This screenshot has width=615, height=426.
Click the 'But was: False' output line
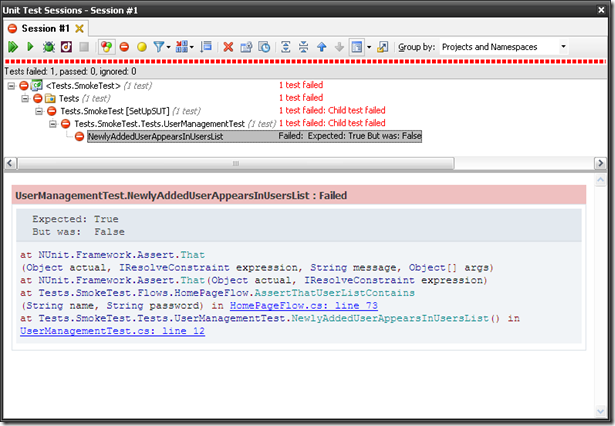click(78, 232)
